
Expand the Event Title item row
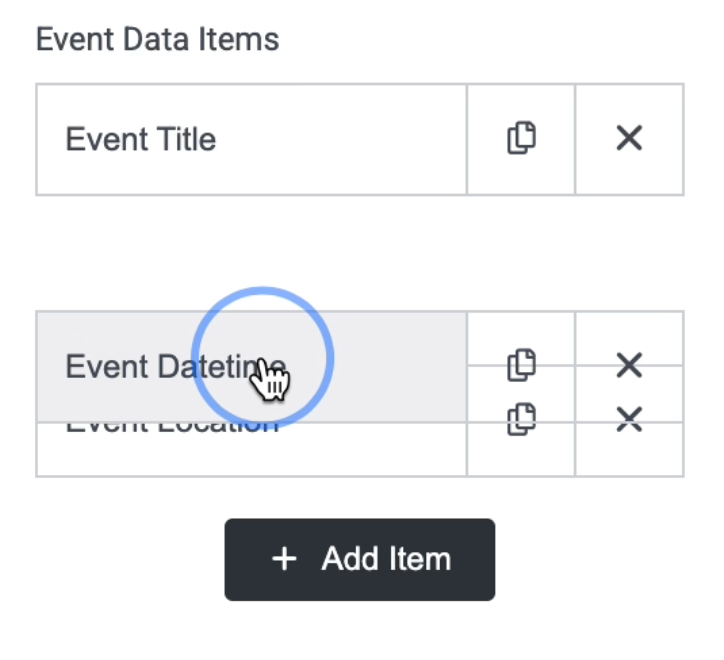[250, 139]
